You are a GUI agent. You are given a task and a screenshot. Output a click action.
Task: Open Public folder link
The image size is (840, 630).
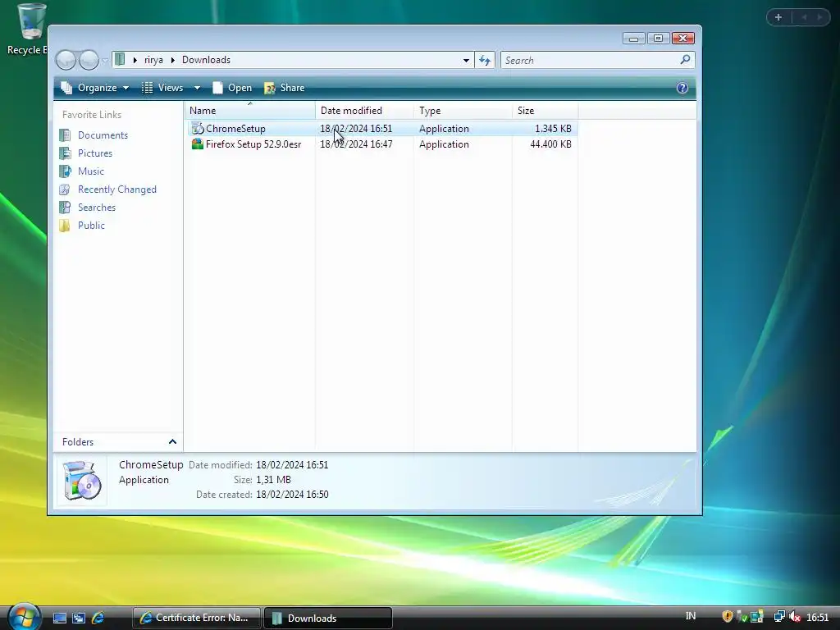tap(91, 226)
